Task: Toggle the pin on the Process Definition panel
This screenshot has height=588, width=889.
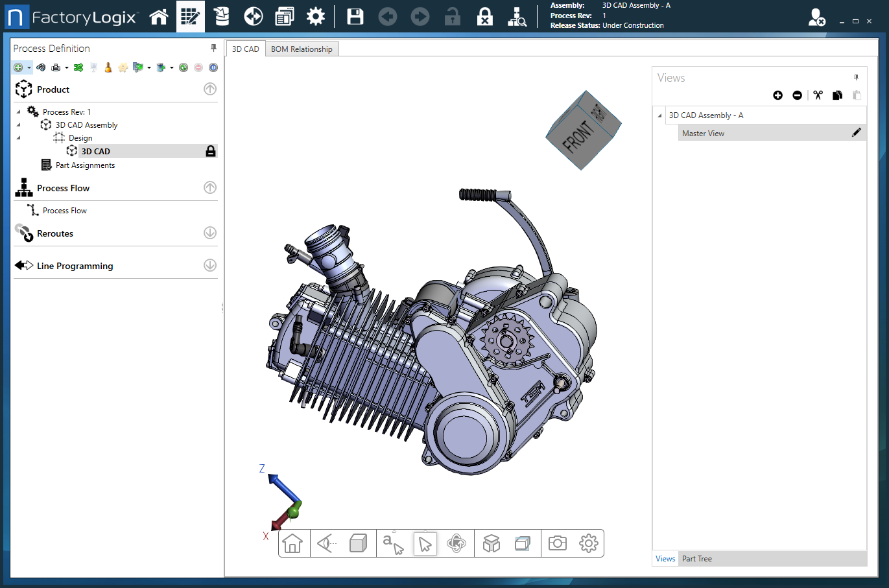Action: (x=213, y=48)
